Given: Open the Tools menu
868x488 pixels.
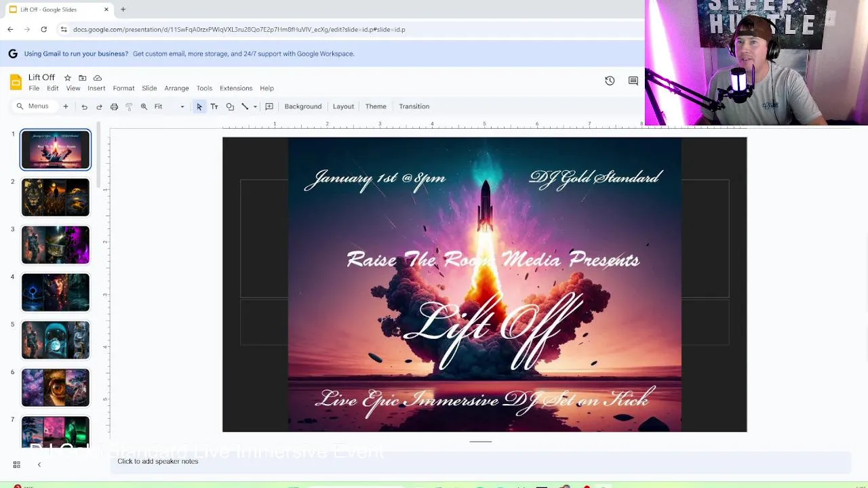Looking at the screenshot, I should pos(204,88).
